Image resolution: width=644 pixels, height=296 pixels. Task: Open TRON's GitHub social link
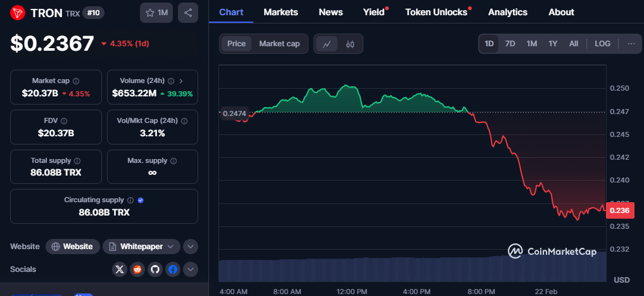point(155,269)
